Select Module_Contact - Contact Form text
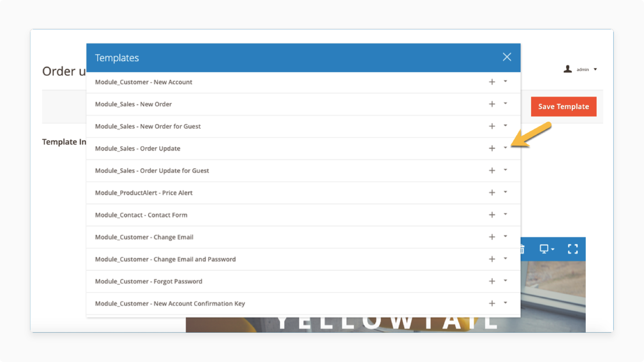644x362 pixels. pyautogui.click(x=141, y=215)
